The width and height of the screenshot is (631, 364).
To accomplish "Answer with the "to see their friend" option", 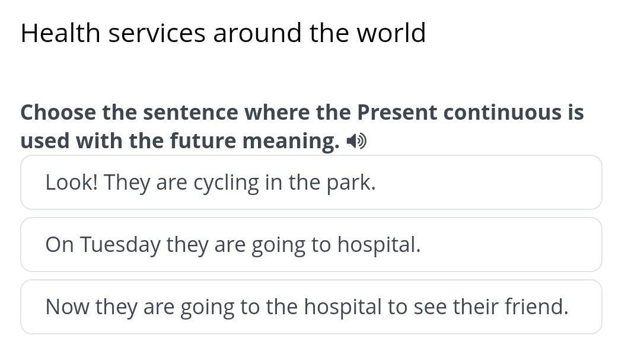I will coord(311,306).
